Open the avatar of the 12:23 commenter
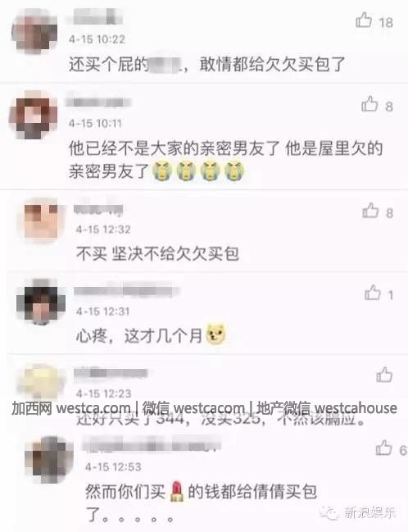The height and width of the screenshot is (532, 408). click(x=42, y=380)
